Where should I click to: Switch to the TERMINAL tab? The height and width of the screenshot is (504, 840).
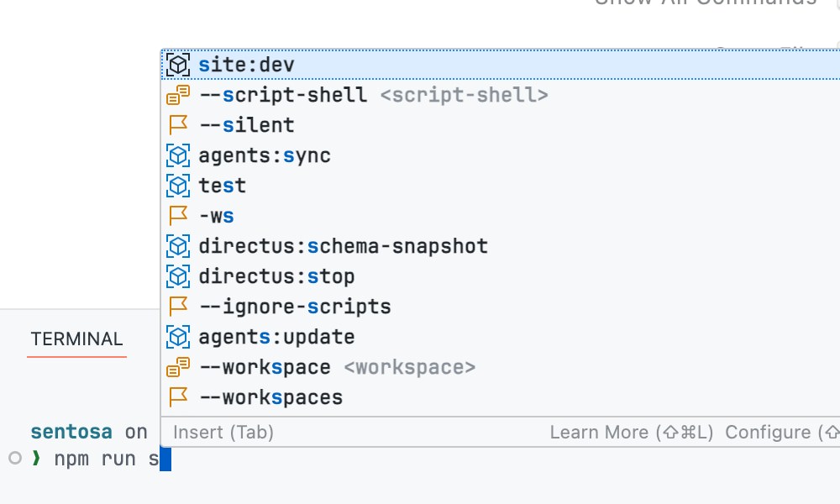(x=76, y=339)
